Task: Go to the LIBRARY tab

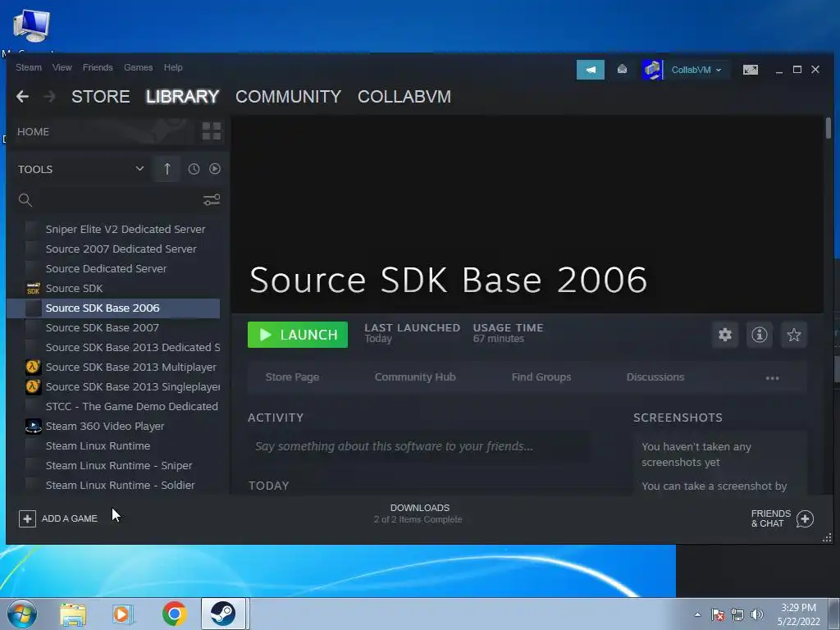Action: coord(182,97)
